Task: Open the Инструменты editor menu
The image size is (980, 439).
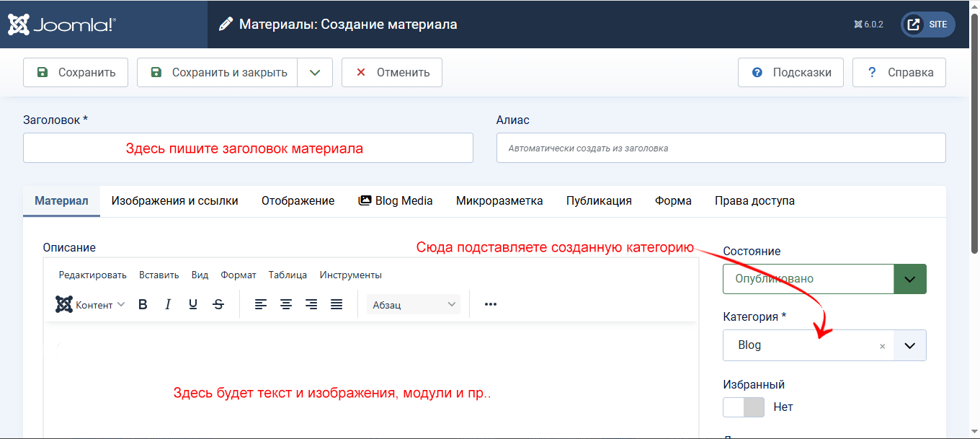Action: [x=351, y=275]
